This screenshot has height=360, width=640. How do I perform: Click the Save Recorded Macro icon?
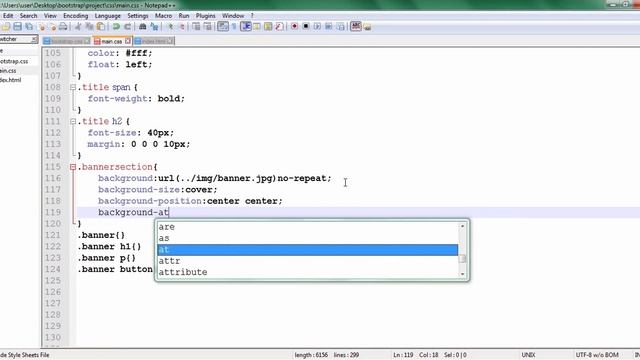(340, 27)
